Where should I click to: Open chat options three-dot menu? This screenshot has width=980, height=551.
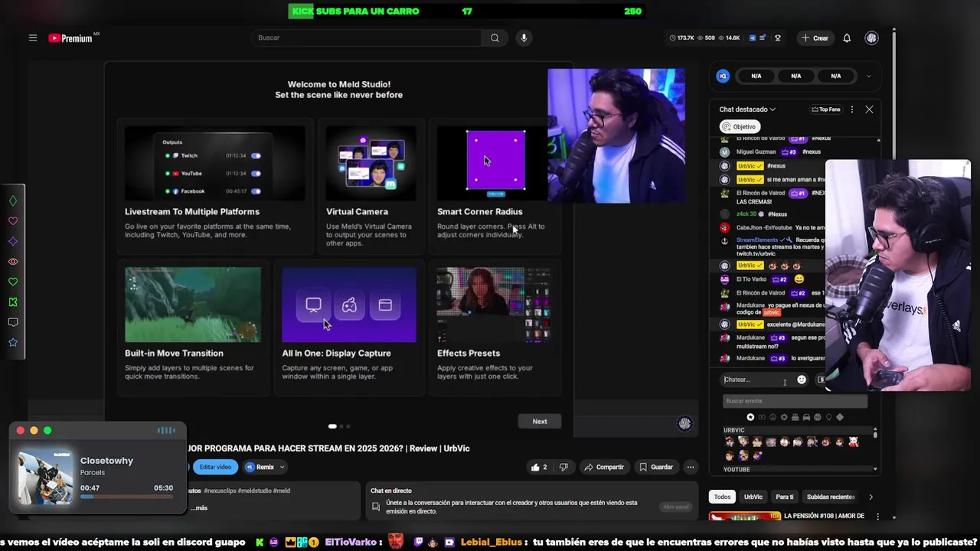(x=851, y=109)
